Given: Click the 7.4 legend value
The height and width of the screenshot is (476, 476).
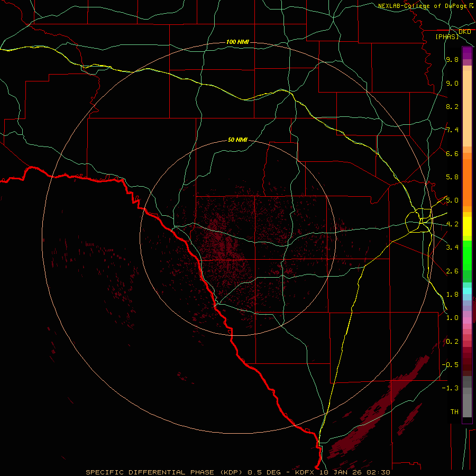Looking at the screenshot, I should pos(452,130).
